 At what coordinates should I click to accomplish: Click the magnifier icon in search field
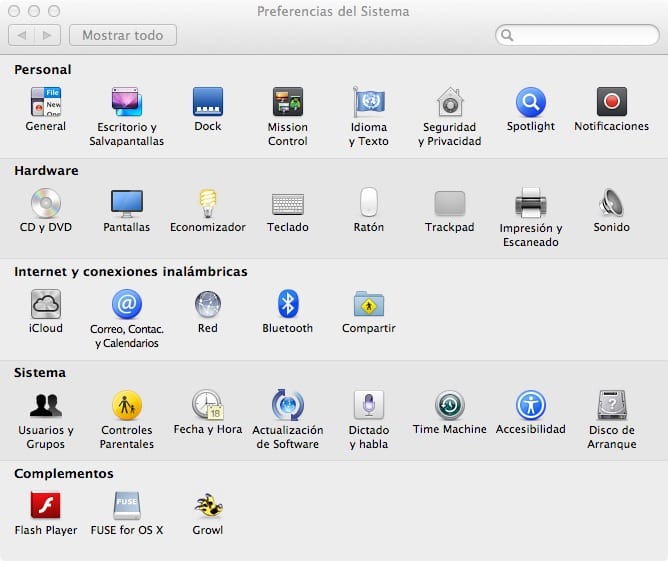(507, 35)
